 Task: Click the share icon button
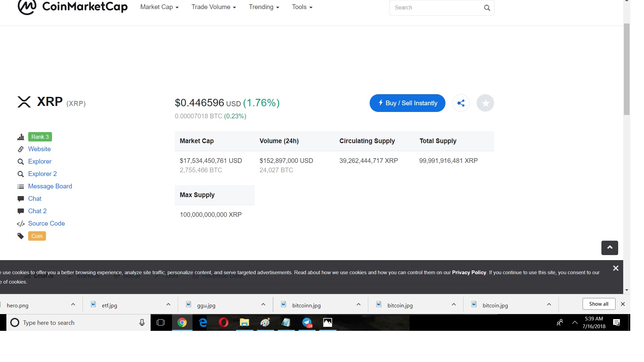click(461, 103)
